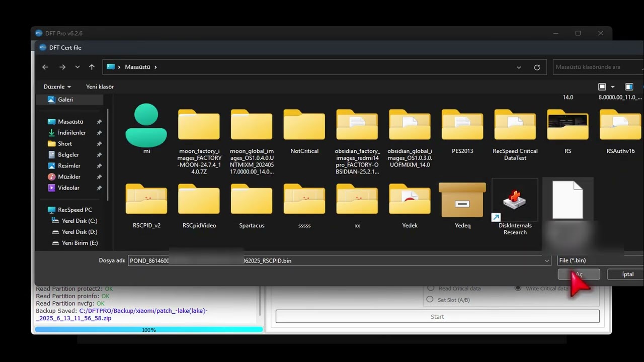The height and width of the screenshot is (362, 644).
Task: Open İndirilenler in the sidebar
Action: point(71,133)
